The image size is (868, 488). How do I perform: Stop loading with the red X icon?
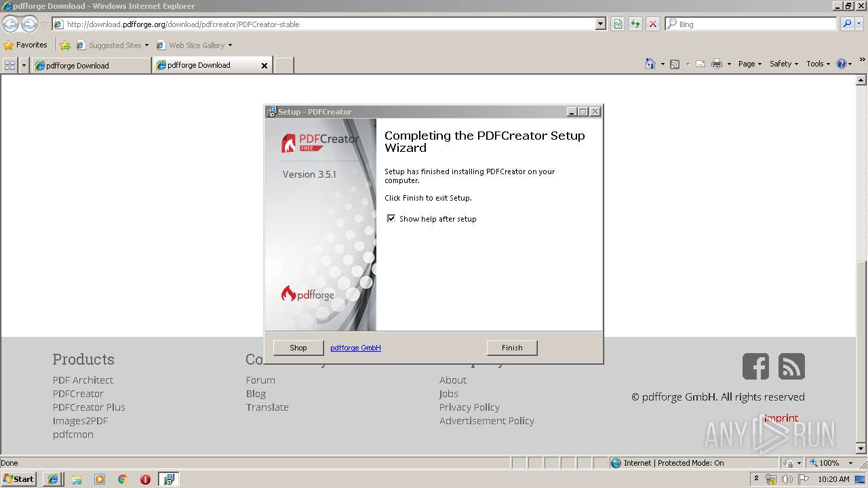click(653, 24)
